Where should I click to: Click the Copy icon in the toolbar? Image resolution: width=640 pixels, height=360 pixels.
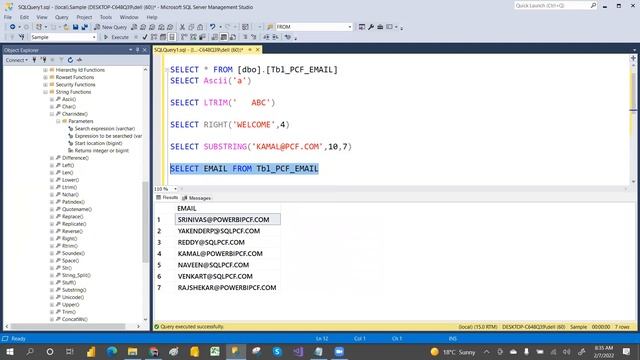coord(191,27)
